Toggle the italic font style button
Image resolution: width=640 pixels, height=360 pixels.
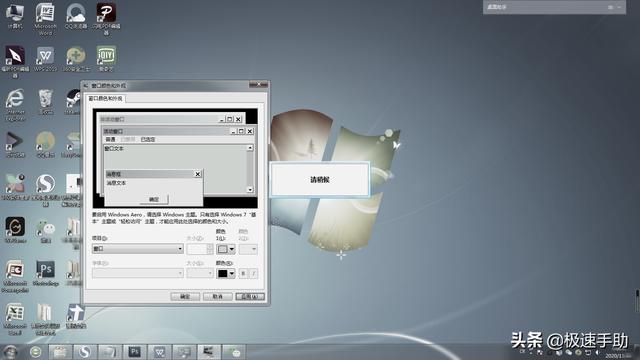tap(253, 273)
